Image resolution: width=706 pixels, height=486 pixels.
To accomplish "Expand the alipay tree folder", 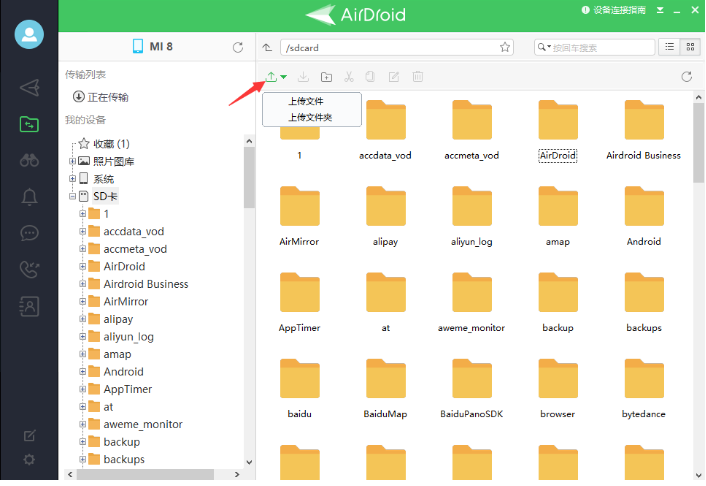I will pos(82,319).
